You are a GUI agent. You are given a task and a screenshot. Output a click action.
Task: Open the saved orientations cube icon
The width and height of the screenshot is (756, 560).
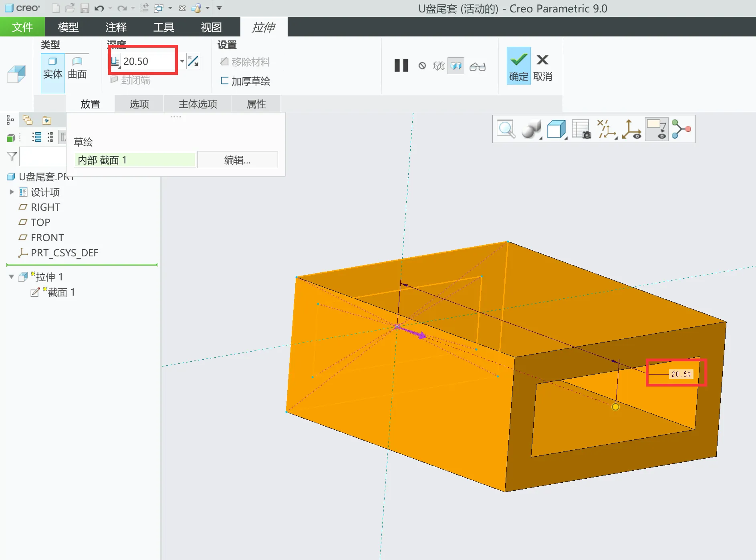(x=556, y=129)
